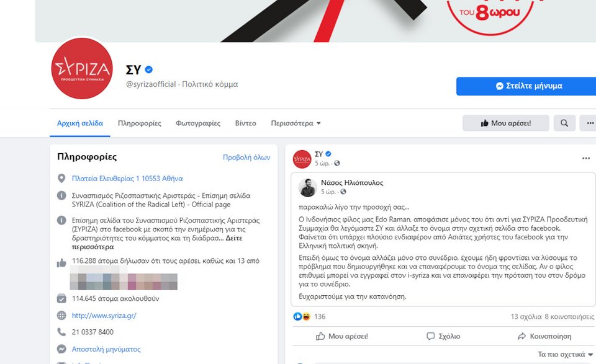
Task: Click the blue verified badge beside ΣΥ
Action: (x=149, y=69)
